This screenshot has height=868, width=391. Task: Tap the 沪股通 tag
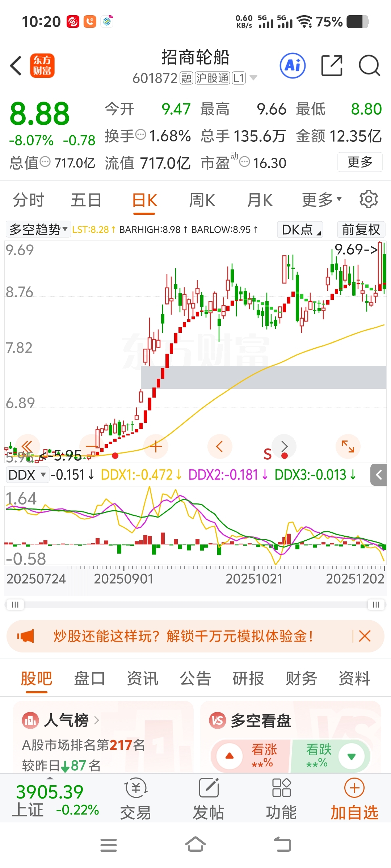(213, 78)
